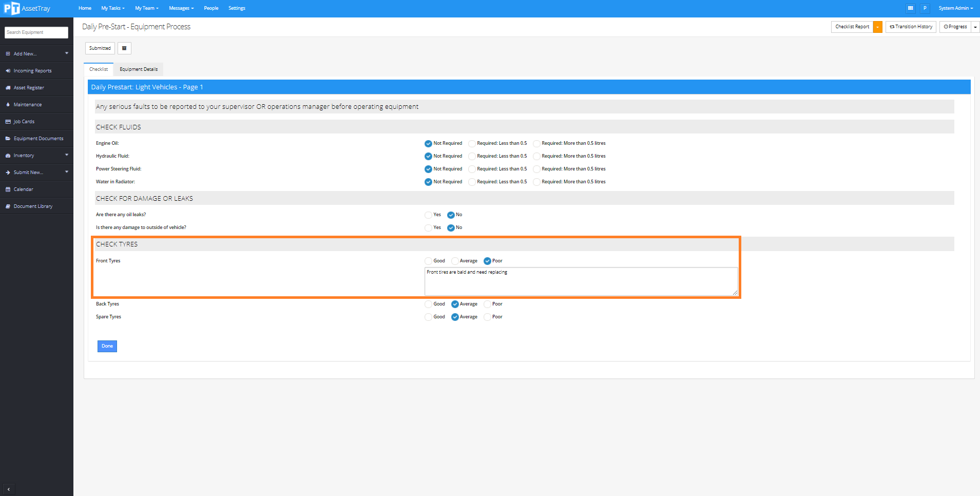The height and width of the screenshot is (496, 980).
Task: Open Transition History
Action: (911, 26)
